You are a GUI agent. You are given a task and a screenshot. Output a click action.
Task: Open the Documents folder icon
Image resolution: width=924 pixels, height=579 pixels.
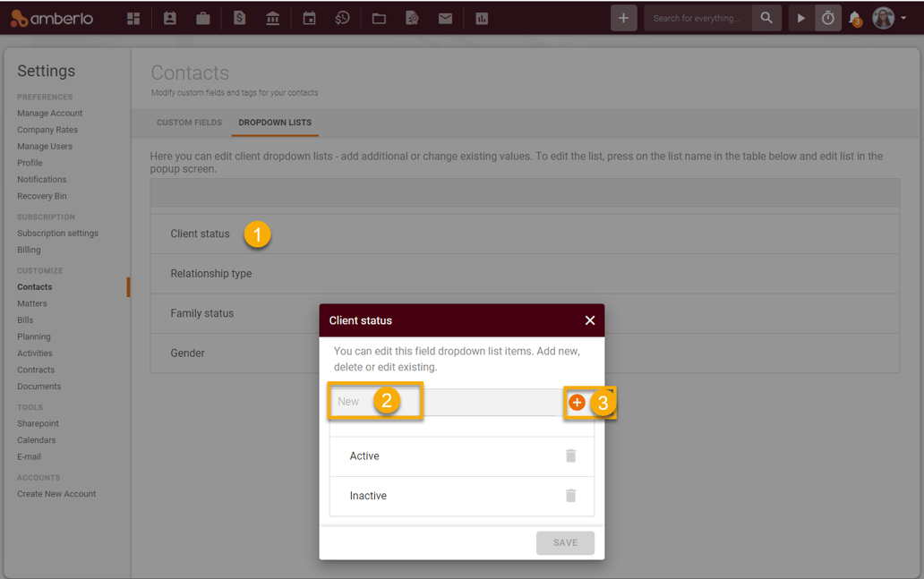point(377,17)
